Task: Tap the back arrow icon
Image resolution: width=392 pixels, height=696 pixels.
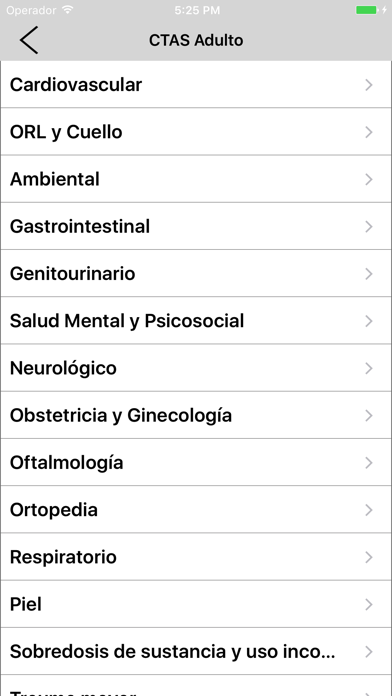Action: [x=29, y=40]
